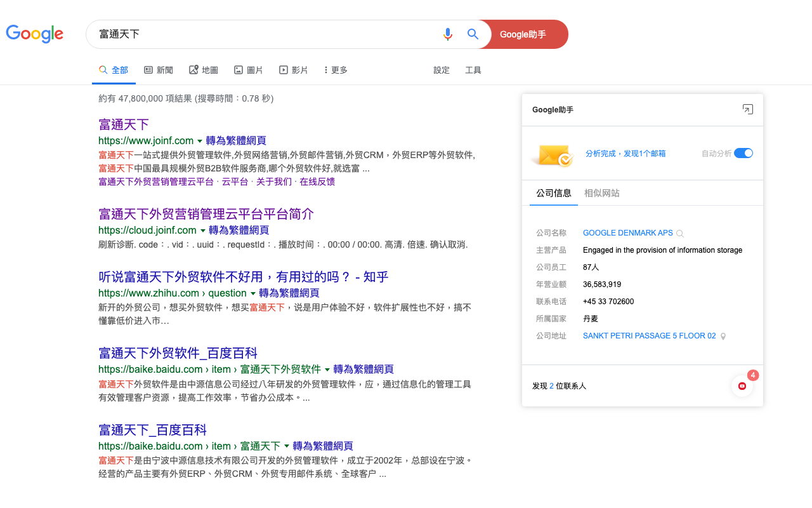Open 設定 in search toolbar
The width and height of the screenshot is (812, 508).
point(442,70)
